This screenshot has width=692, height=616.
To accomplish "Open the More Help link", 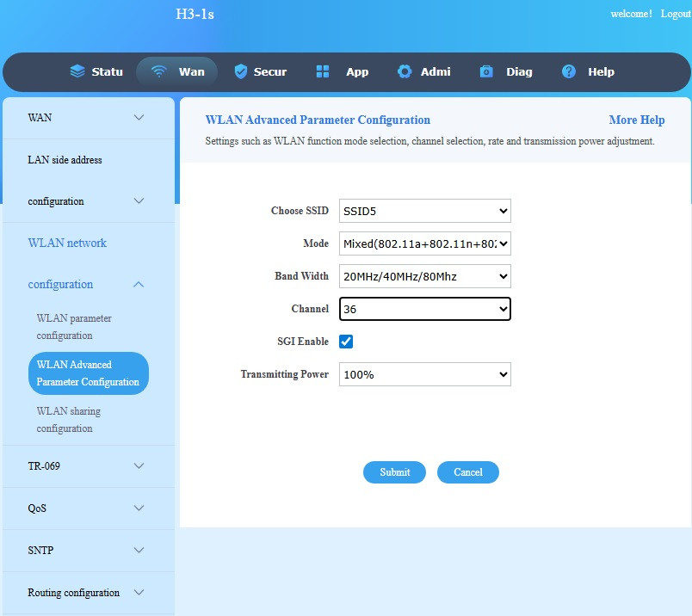I will point(636,120).
